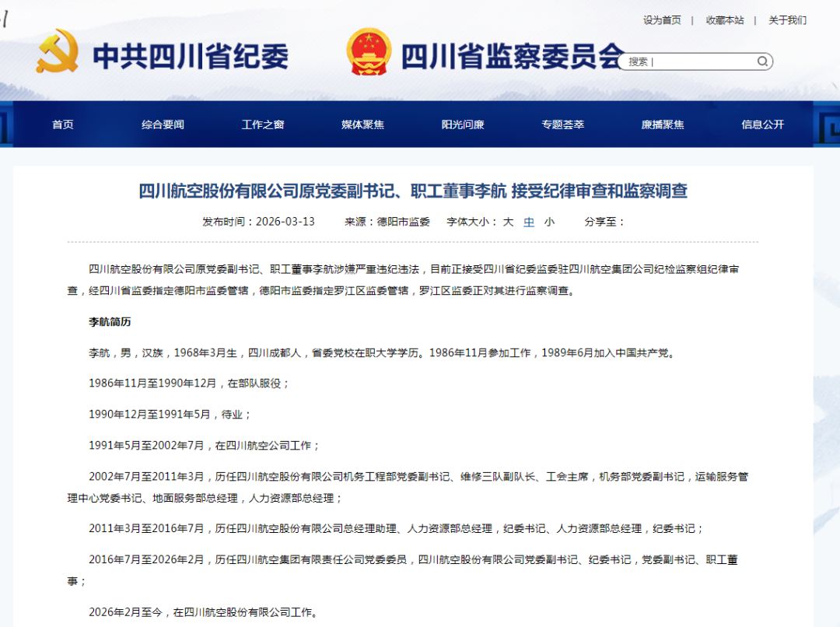Select the 阳光问廉 navigation item
Image resolution: width=840 pixels, height=627 pixels.
[x=463, y=124]
